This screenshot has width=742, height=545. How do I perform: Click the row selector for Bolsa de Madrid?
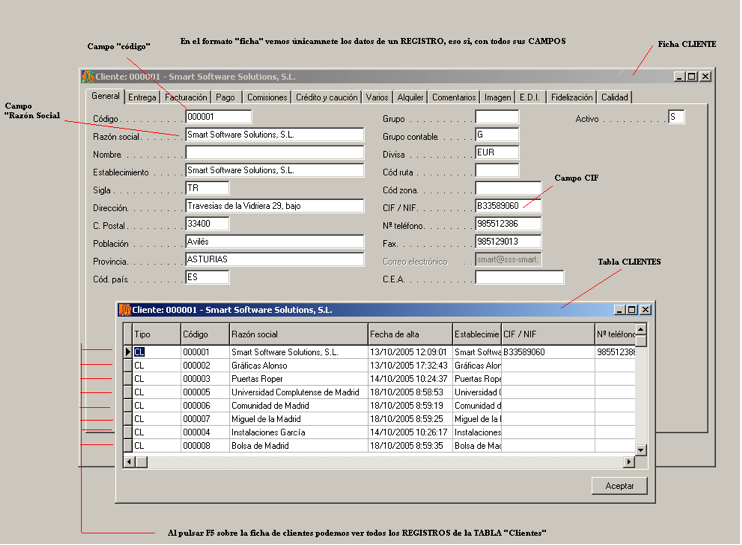[127, 446]
